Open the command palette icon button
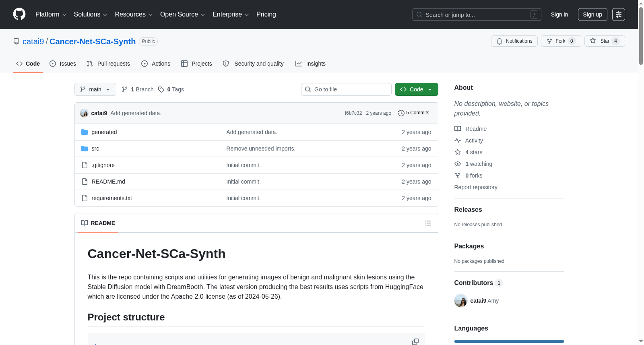This screenshot has width=644, height=345. (618, 14)
